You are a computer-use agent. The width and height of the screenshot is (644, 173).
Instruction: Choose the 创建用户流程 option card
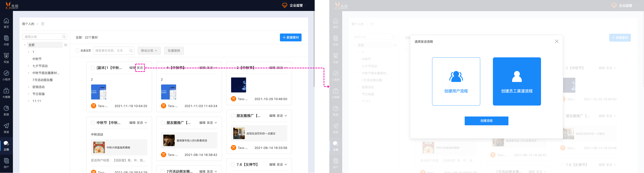[x=456, y=81]
